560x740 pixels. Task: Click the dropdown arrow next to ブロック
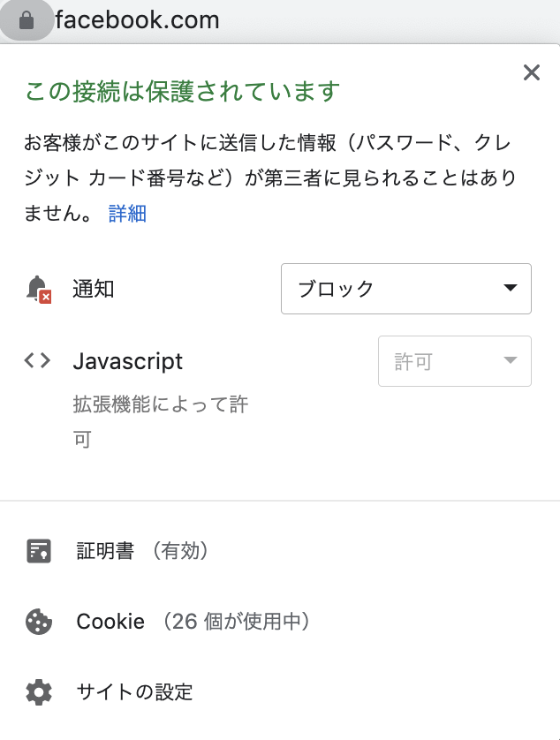coord(511,289)
